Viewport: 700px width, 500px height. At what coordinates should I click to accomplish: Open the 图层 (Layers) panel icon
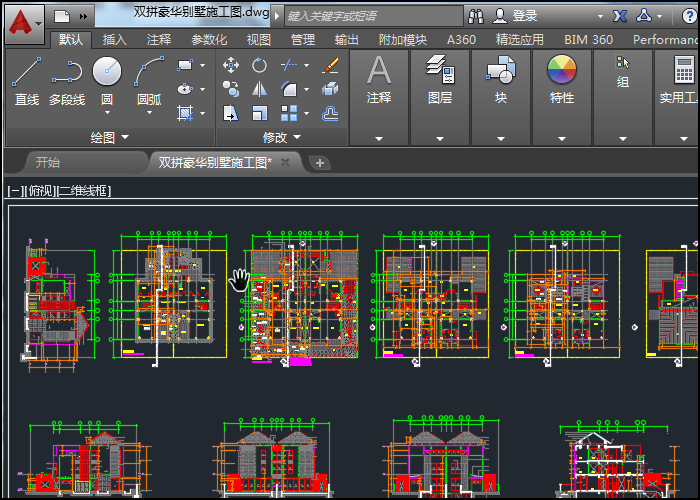pyautogui.click(x=440, y=71)
